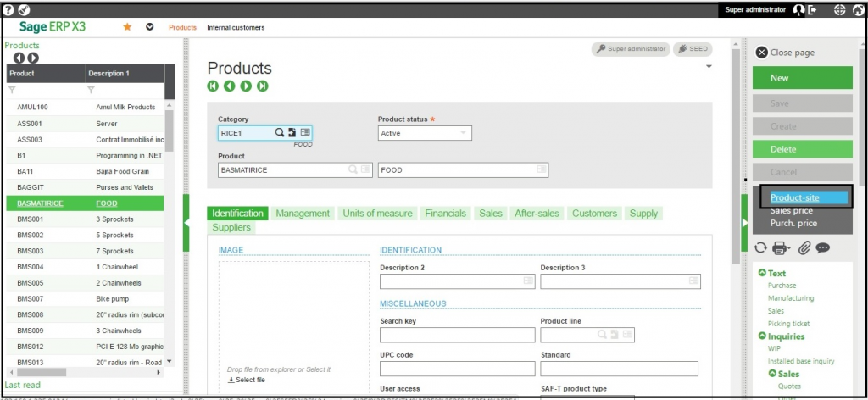This screenshot has width=868, height=400.
Task: Switch to the Financials tab
Action: point(445,214)
